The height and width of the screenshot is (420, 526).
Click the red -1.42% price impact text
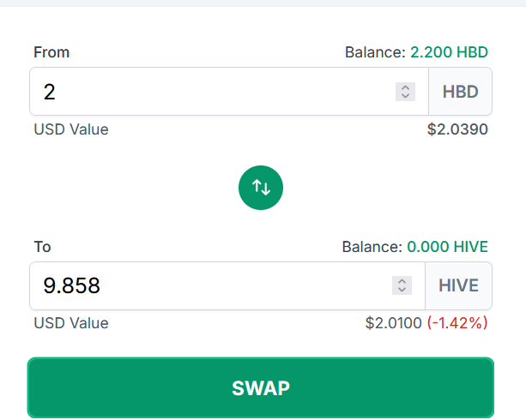click(457, 323)
